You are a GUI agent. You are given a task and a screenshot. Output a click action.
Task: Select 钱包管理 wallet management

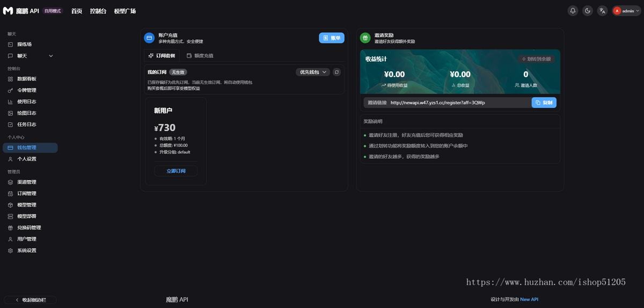pos(30,148)
